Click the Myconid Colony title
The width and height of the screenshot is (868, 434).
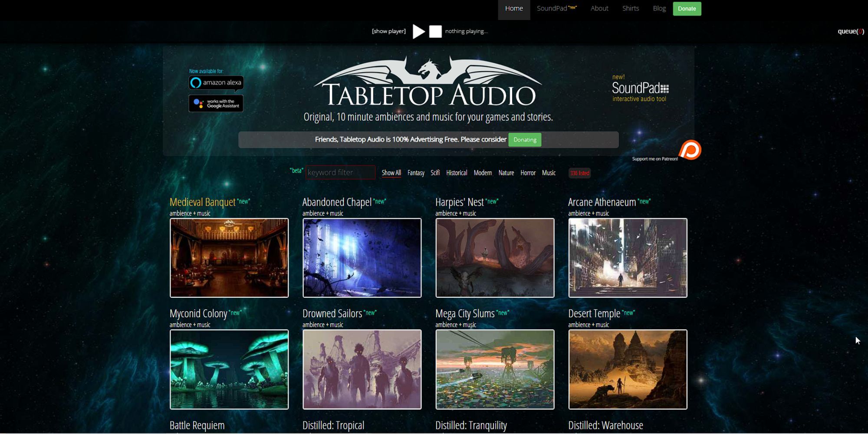pos(198,314)
